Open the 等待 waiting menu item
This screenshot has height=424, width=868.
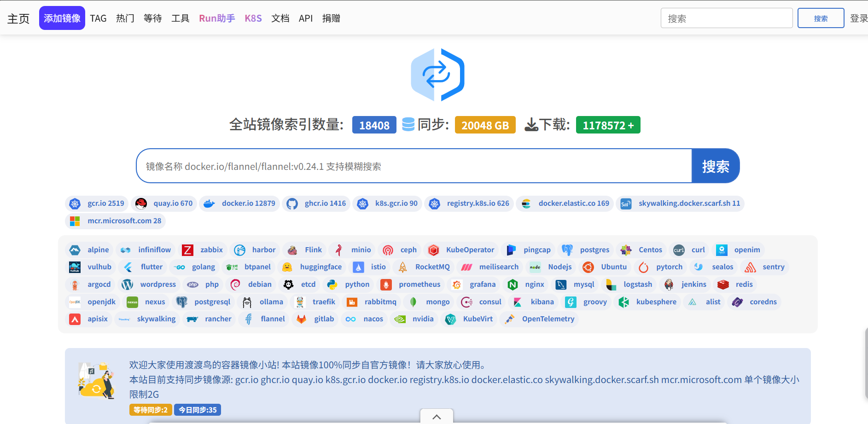click(153, 18)
